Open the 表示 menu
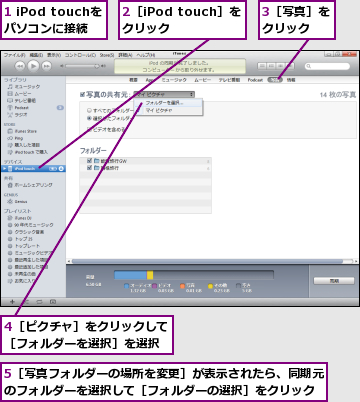Image resolution: width=360 pixels, height=402 pixels. 54,55
